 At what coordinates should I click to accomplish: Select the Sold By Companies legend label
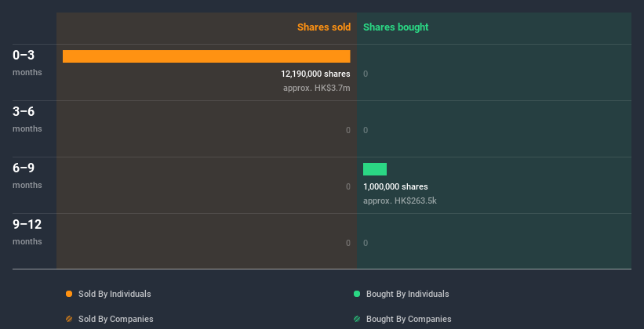click(x=116, y=319)
